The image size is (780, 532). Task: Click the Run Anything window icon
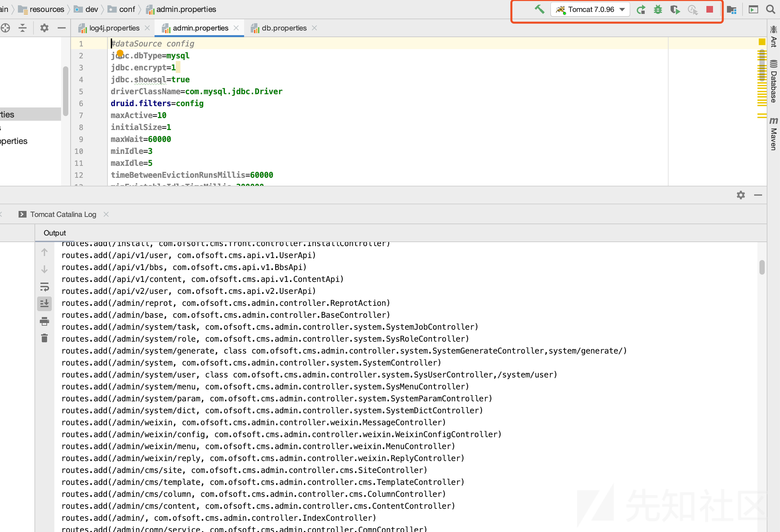coord(753,9)
